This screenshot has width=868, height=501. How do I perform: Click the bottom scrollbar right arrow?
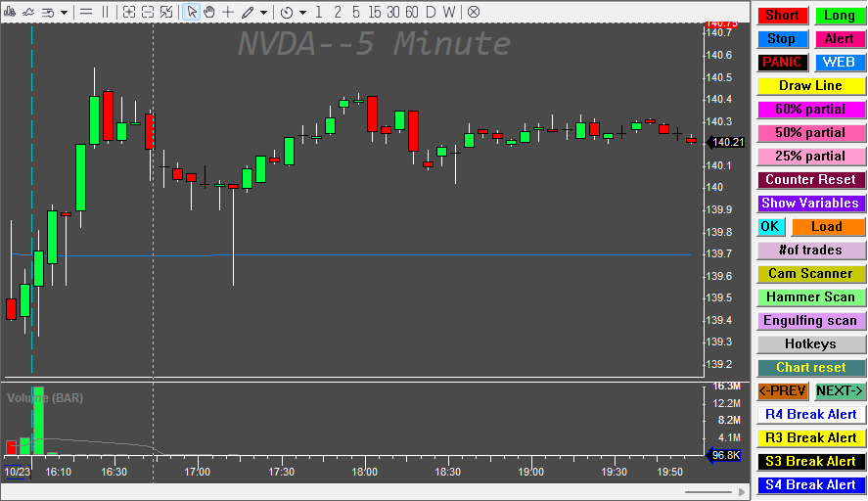coord(741,491)
